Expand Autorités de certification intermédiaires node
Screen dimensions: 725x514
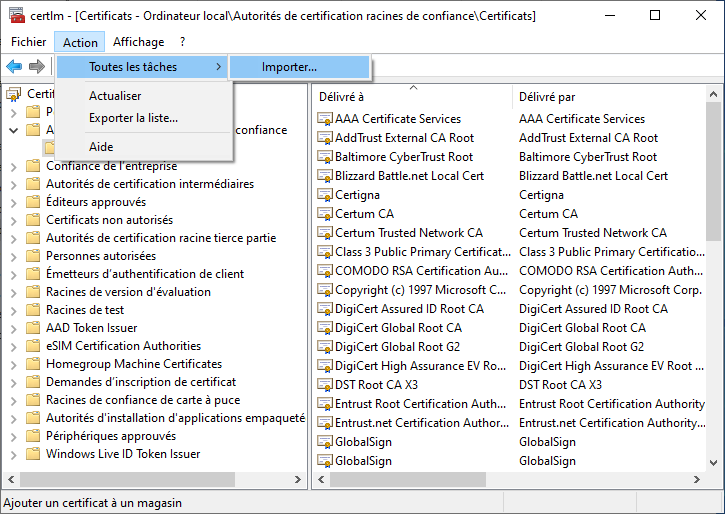coord(13,184)
